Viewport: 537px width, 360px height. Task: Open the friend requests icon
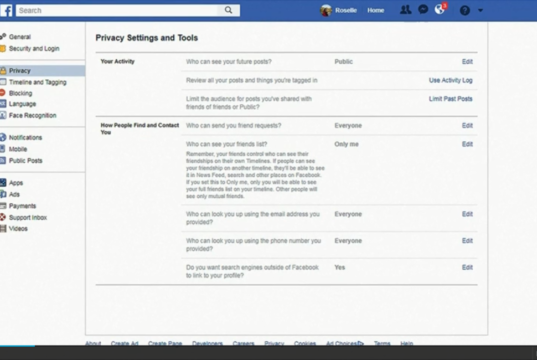pos(405,10)
